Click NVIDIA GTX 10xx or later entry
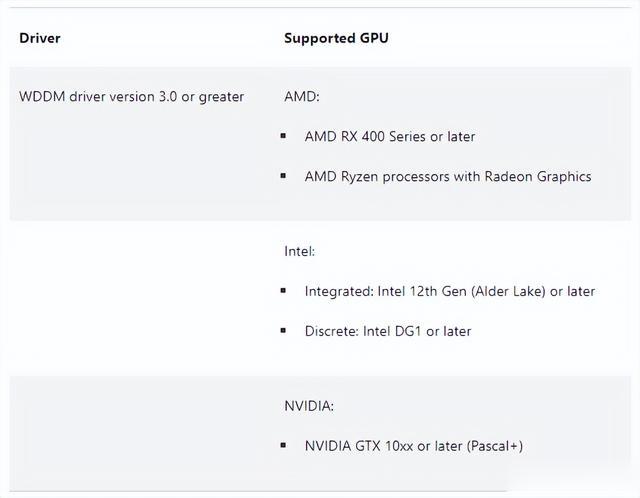Viewport: 640px width, 498px height. tap(413, 446)
